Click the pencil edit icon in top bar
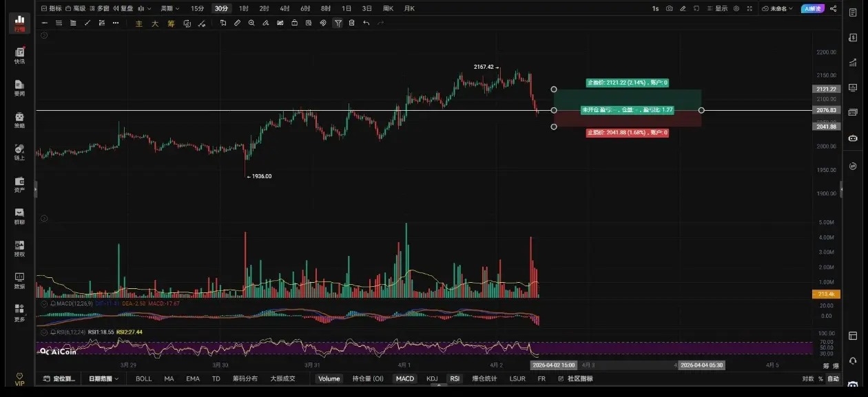Viewport: 868px width, 397px height. pyautogui.click(x=683, y=8)
